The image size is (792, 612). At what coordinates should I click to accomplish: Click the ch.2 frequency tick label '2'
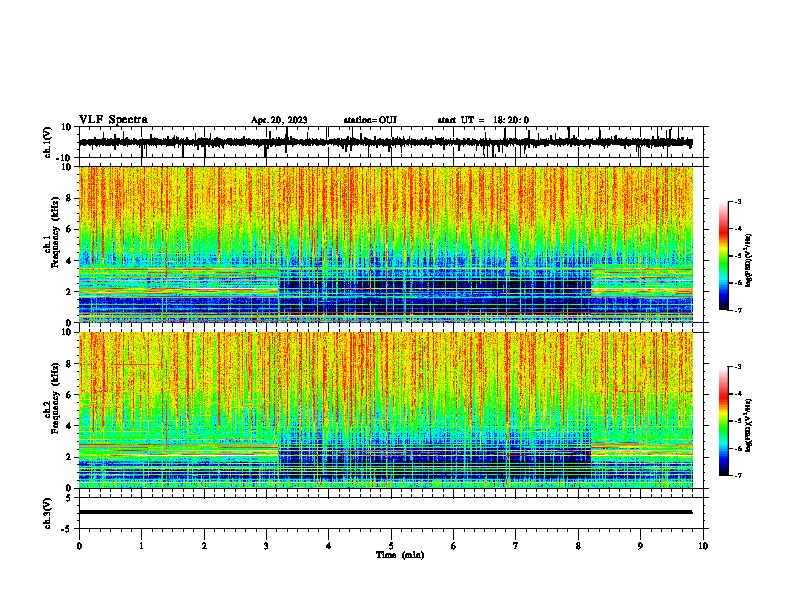tap(69, 458)
